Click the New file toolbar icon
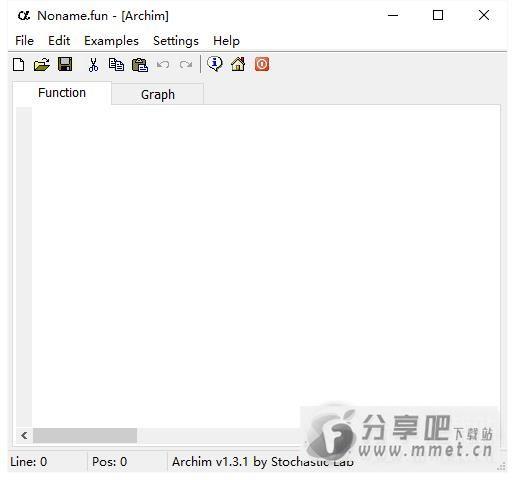The image size is (515, 480). click(19, 64)
